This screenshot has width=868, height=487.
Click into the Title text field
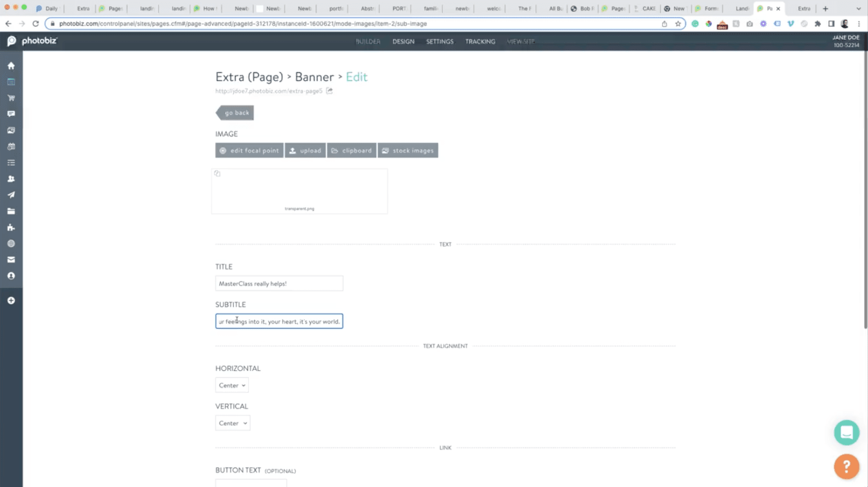279,284
